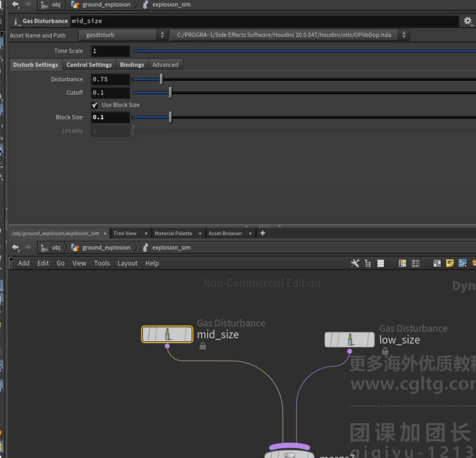Toggle lock flag under mid_size node

(x=203, y=346)
